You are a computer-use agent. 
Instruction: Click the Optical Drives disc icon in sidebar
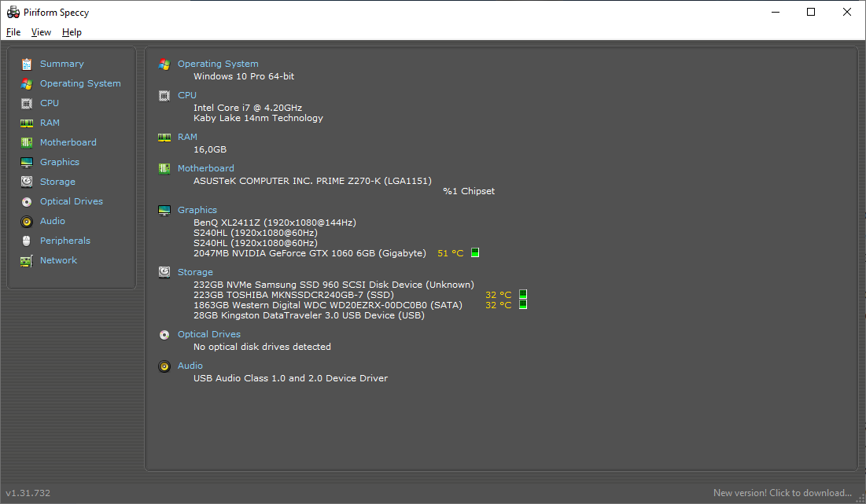click(x=27, y=201)
